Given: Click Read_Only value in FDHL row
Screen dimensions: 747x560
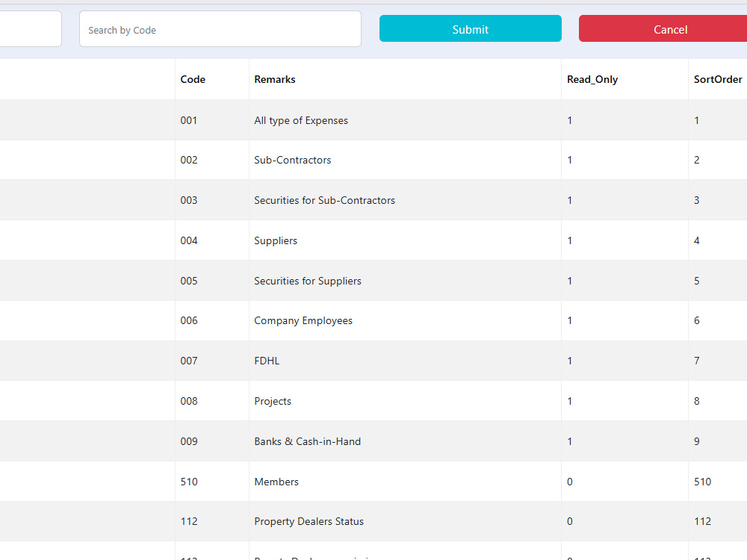Looking at the screenshot, I should [570, 361].
